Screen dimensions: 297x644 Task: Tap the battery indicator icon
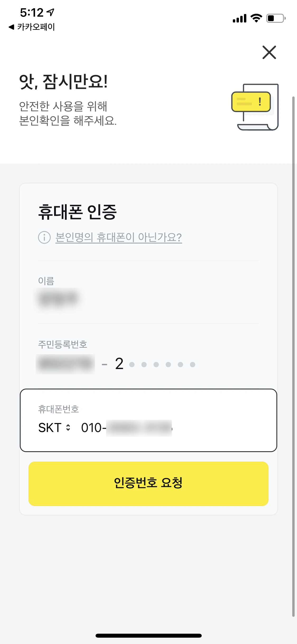point(276,18)
